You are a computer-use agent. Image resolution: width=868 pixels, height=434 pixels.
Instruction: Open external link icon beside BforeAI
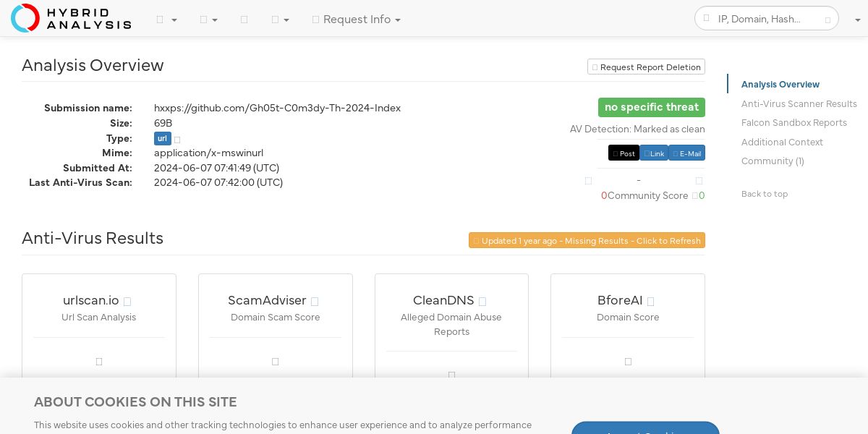tap(651, 302)
